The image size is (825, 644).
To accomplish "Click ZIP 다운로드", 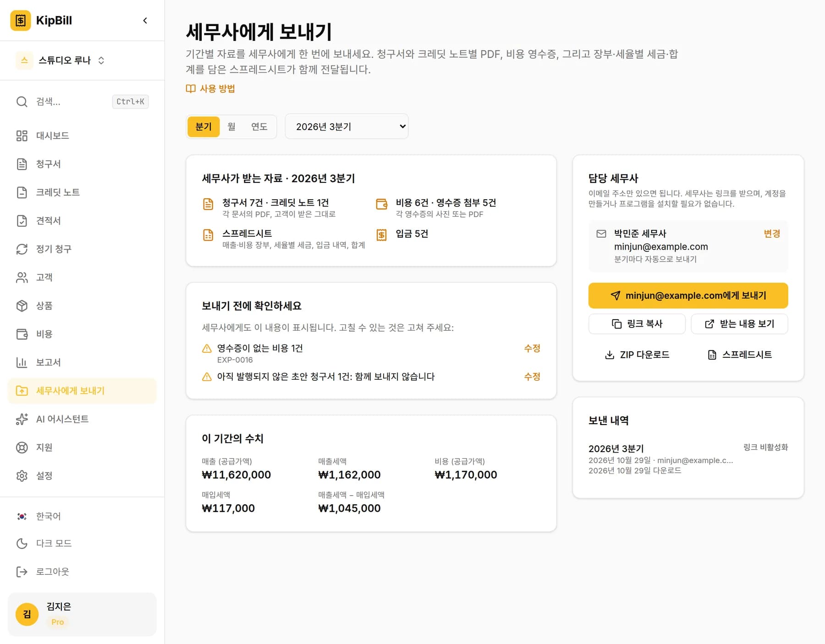I will pos(637,355).
